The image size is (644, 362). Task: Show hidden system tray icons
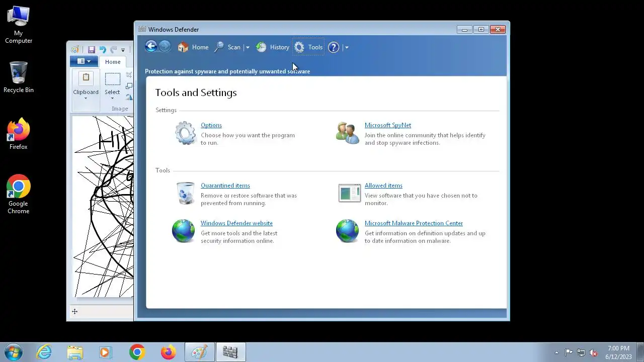(x=556, y=352)
